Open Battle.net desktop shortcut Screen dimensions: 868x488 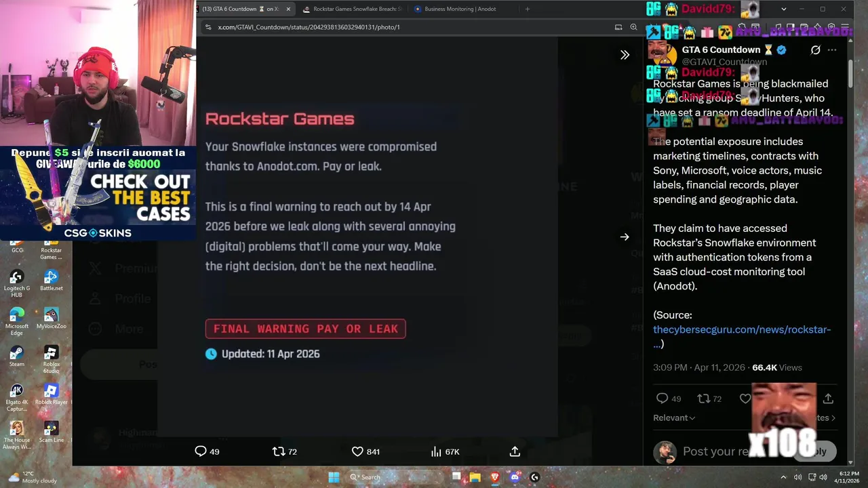(51, 280)
